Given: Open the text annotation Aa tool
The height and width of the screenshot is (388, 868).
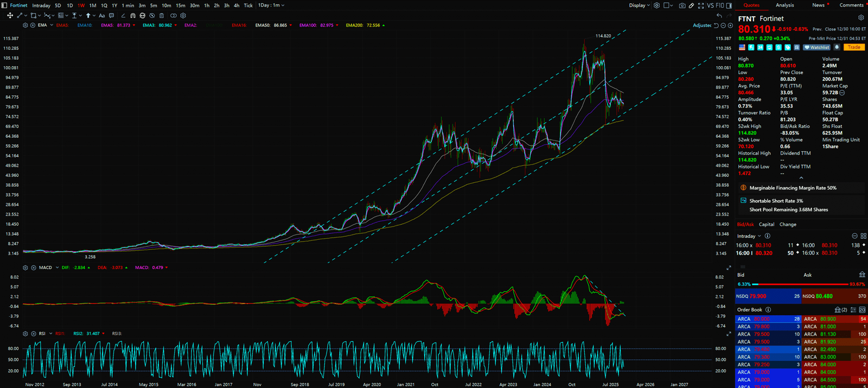Looking at the screenshot, I should pos(101,16).
